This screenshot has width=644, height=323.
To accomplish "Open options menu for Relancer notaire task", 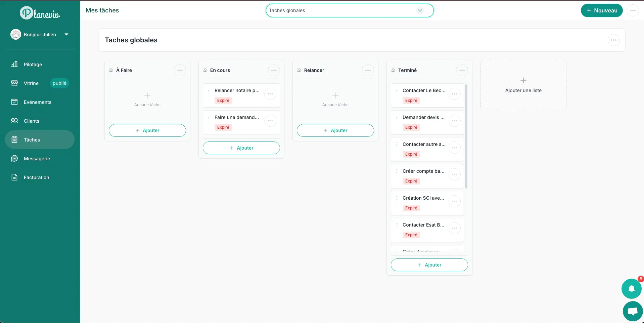I will coord(270,94).
